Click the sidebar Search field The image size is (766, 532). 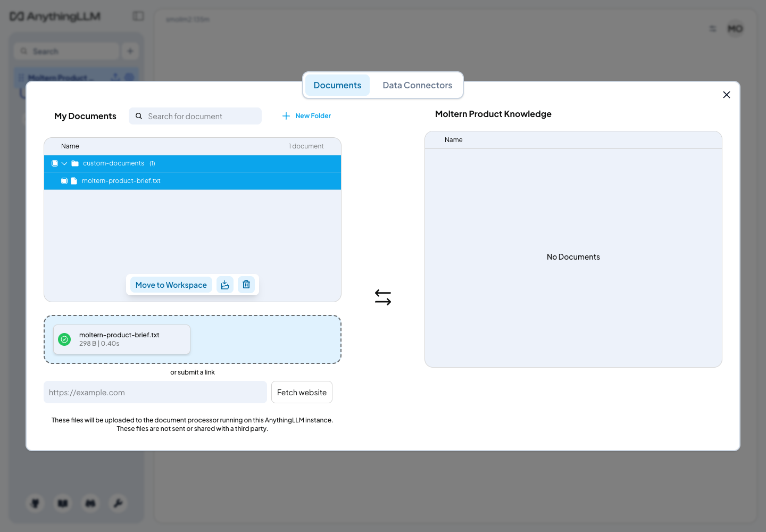[x=66, y=51]
